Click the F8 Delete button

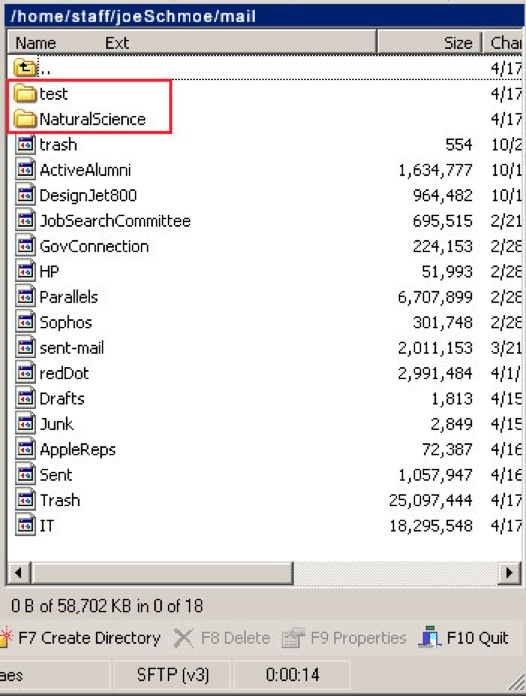click(x=222, y=638)
